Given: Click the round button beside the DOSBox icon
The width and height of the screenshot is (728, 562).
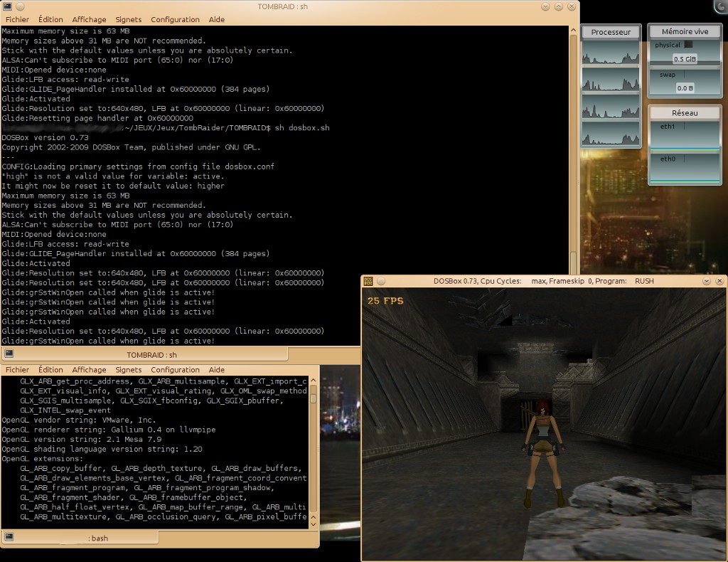Looking at the screenshot, I should point(381,281).
